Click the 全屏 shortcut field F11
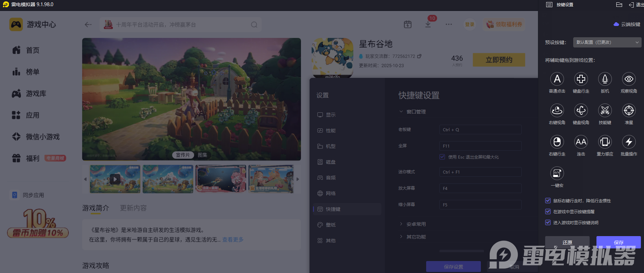The image size is (644, 273). click(480, 146)
